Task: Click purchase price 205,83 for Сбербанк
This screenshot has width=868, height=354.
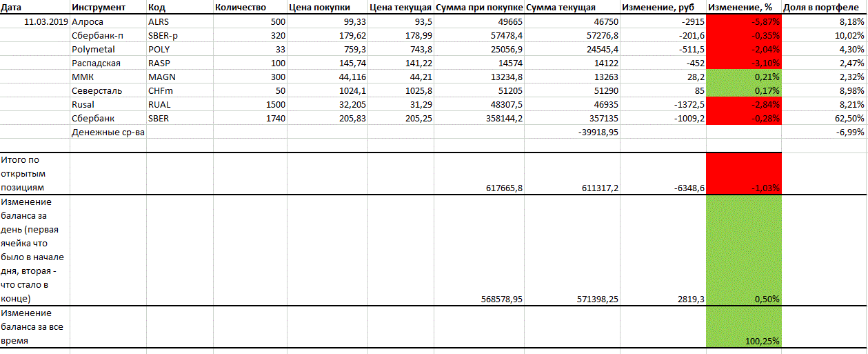Action: [327, 118]
